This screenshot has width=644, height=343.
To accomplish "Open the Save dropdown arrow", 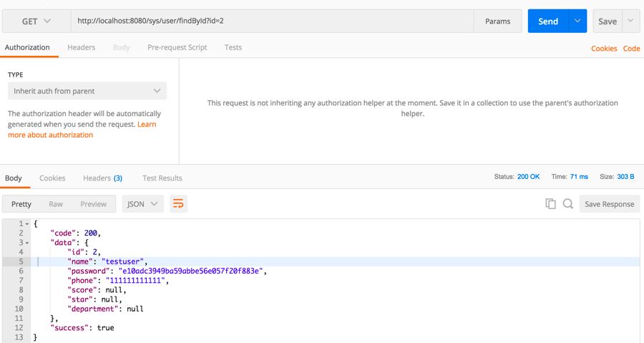I will tap(630, 21).
